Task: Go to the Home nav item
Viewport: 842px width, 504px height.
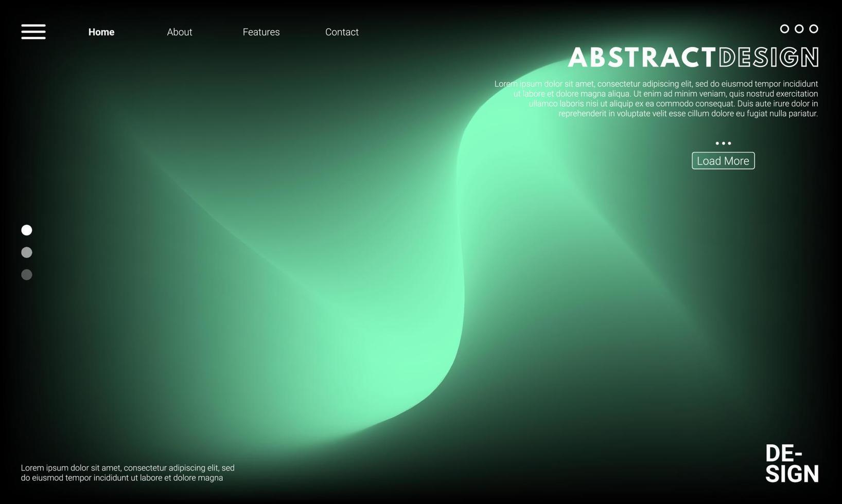Action: coord(101,32)
